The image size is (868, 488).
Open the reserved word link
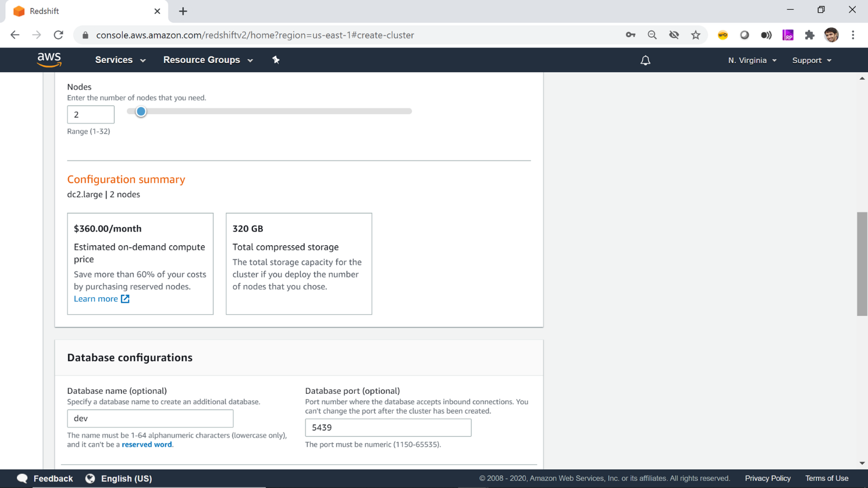coord(147,444)
